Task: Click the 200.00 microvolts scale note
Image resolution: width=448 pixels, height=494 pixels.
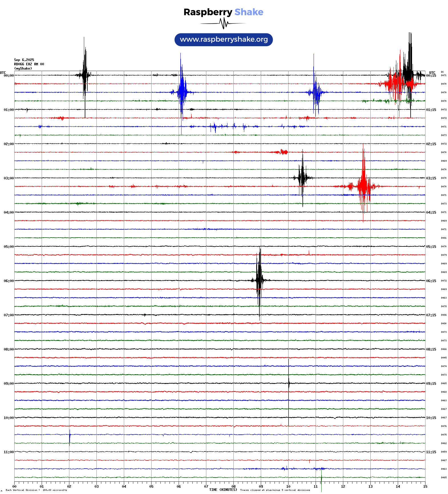Action: (55, 490)
